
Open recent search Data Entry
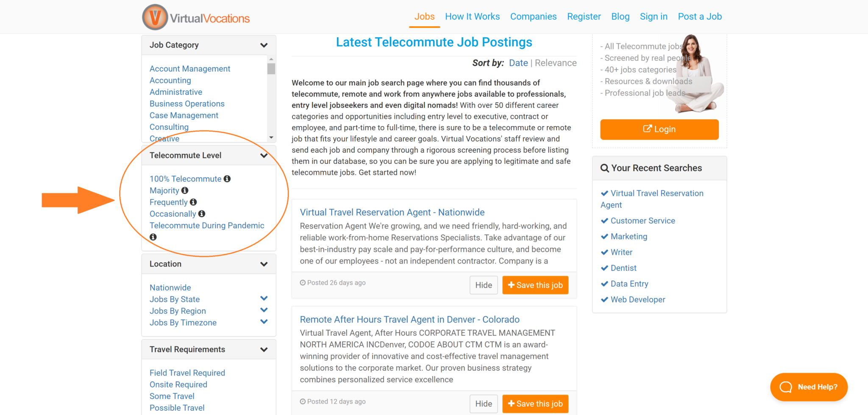pos(629,283)
